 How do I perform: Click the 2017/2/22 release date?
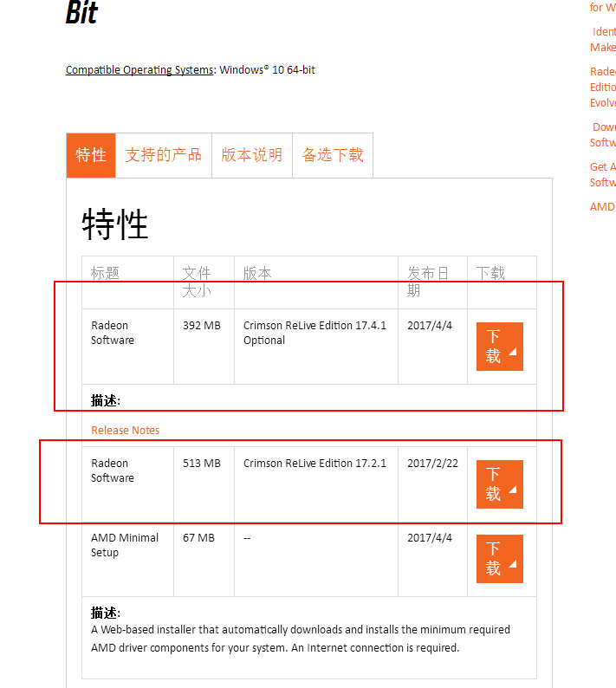(432, 464)
